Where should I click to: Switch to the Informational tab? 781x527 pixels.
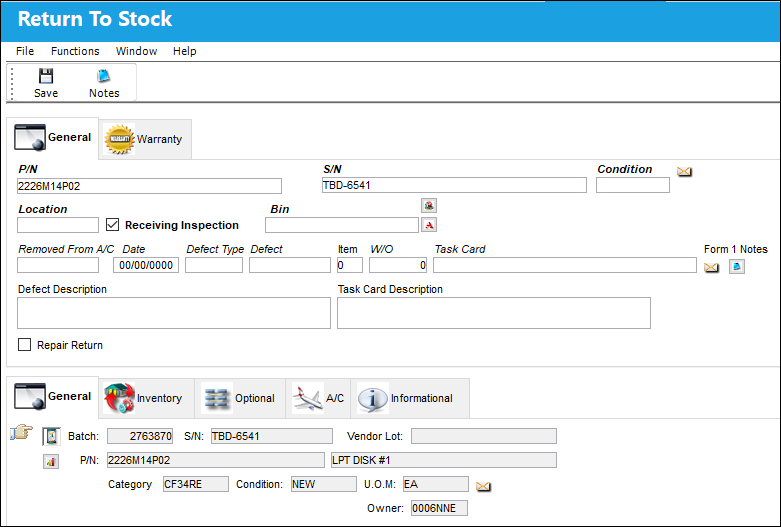point(410,398)
